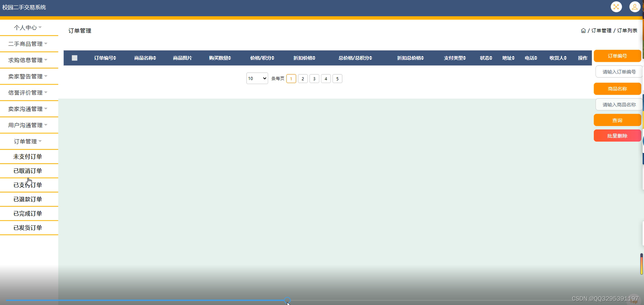
Task: Click 订单管理 link in breadcrumb
Action: (x=601, y=31)
